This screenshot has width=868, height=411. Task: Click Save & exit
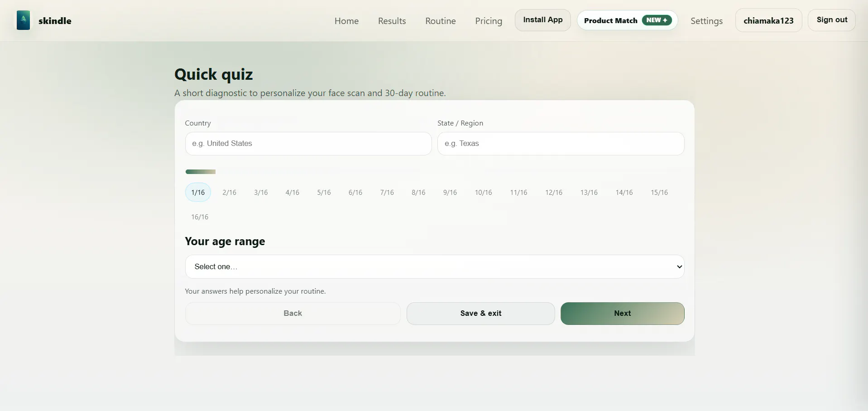pyautogui.click(x=481, y=314)
